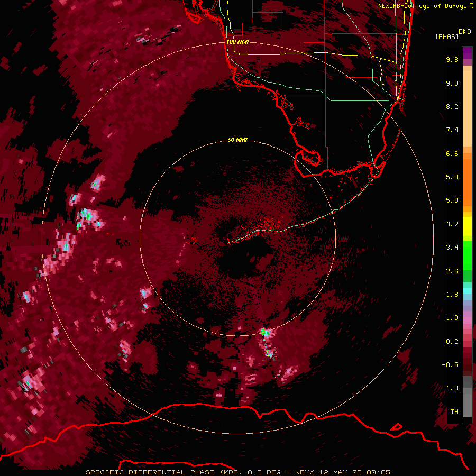Click the 7.4 scale value
476x476 pixels.
pos(452,130)
